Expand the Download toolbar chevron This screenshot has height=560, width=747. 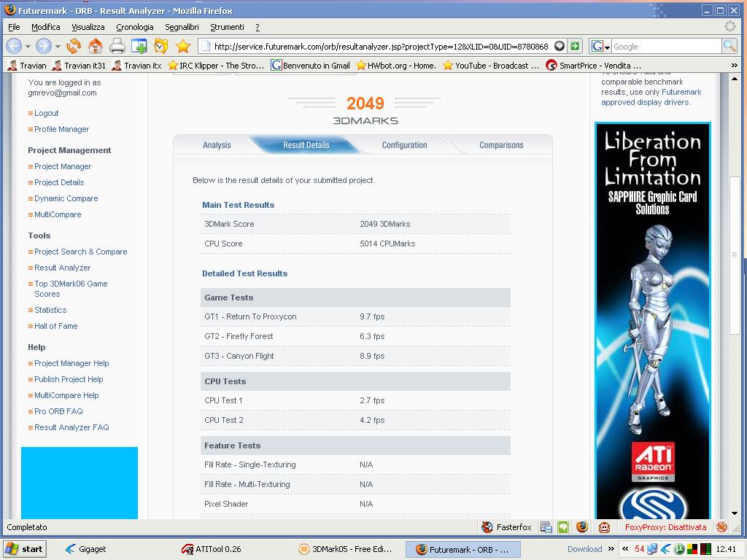611,549
